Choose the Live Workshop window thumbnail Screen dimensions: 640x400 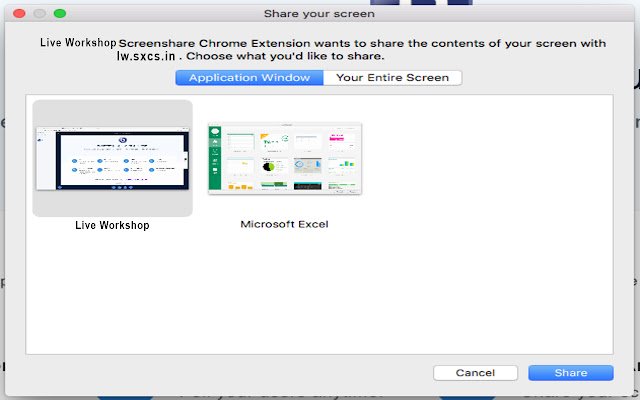click(113, 158)
